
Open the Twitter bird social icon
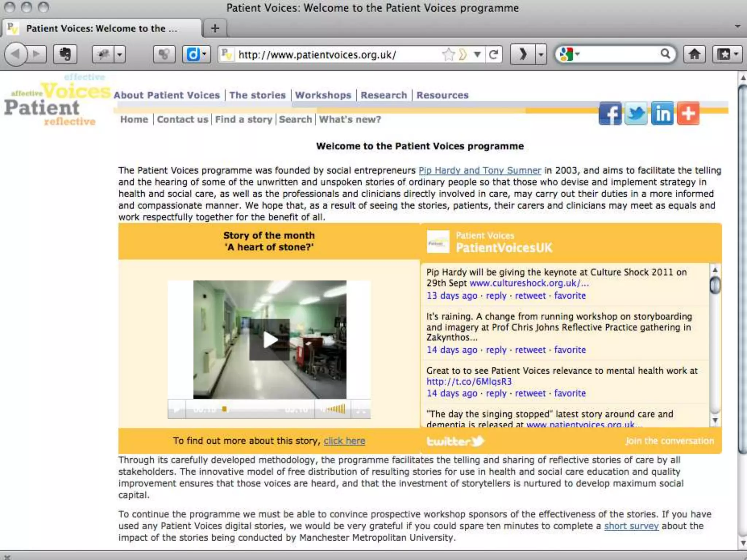click(636, 113)
